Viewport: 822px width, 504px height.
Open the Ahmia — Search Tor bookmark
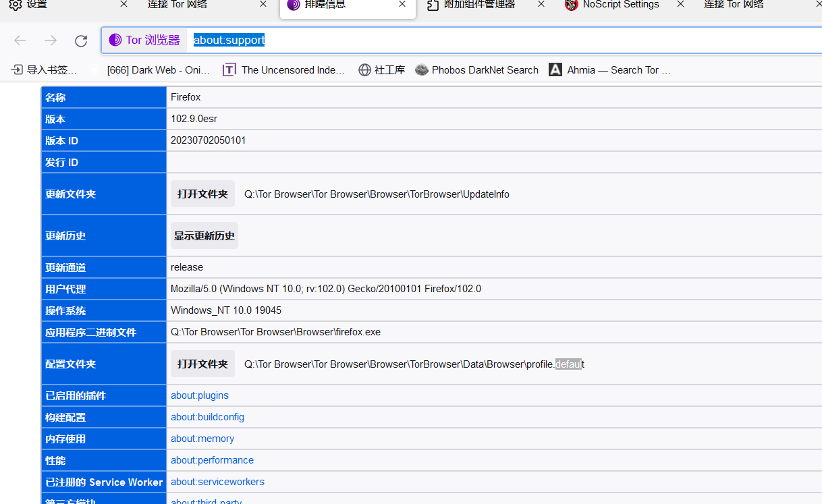click(610, 69)
